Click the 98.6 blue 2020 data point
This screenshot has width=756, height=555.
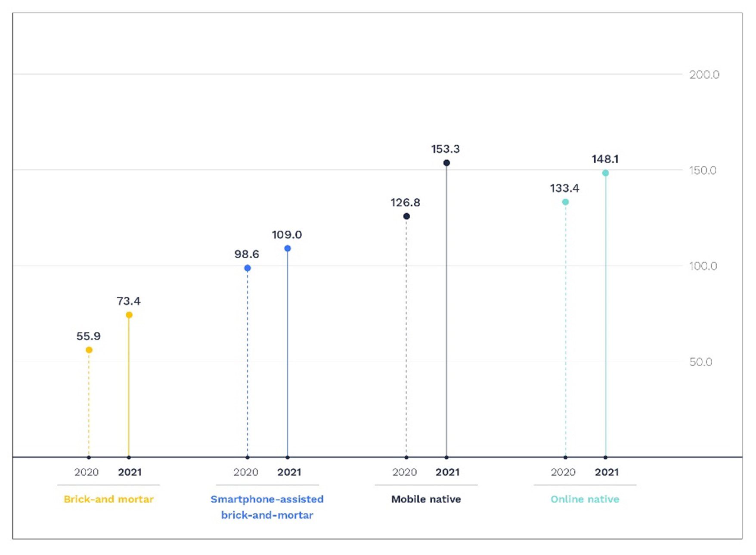[x=248, y=268]
